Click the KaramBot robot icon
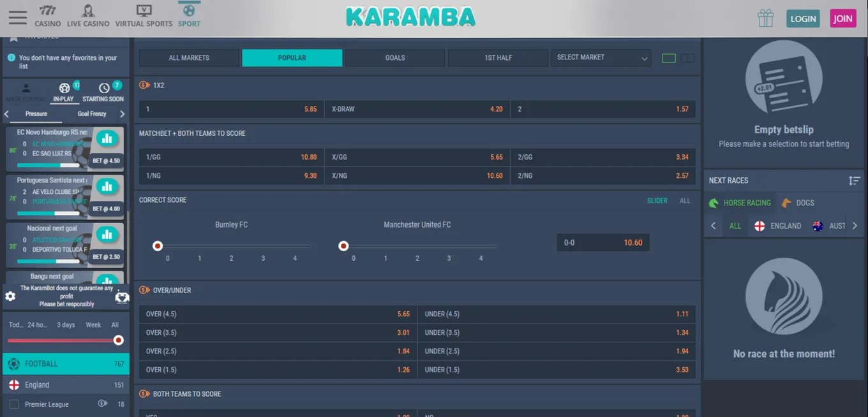868x417 pixels. [122, 297]
